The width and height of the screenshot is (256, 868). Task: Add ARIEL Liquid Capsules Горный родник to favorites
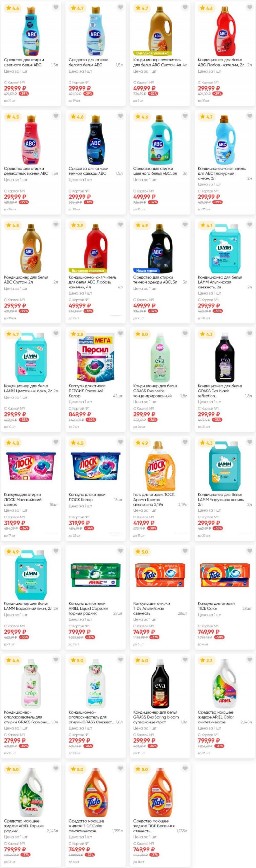[x=120, y=551]
